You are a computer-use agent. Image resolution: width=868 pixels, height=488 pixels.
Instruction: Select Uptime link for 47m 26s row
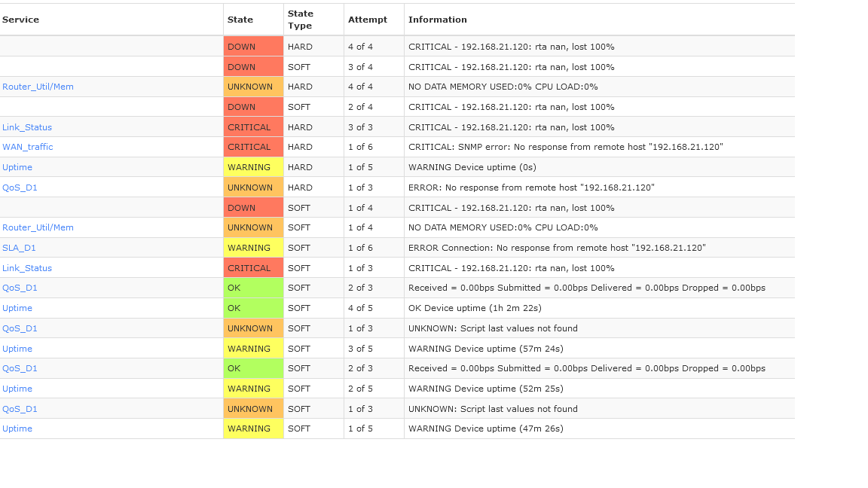point(17,429)
